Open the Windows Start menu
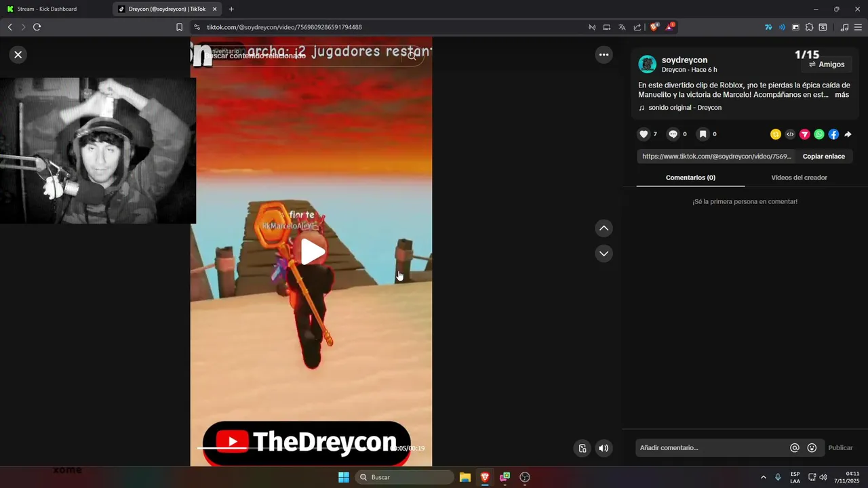The width and height of the screenshot is (868, 488). tap(344, 477)
